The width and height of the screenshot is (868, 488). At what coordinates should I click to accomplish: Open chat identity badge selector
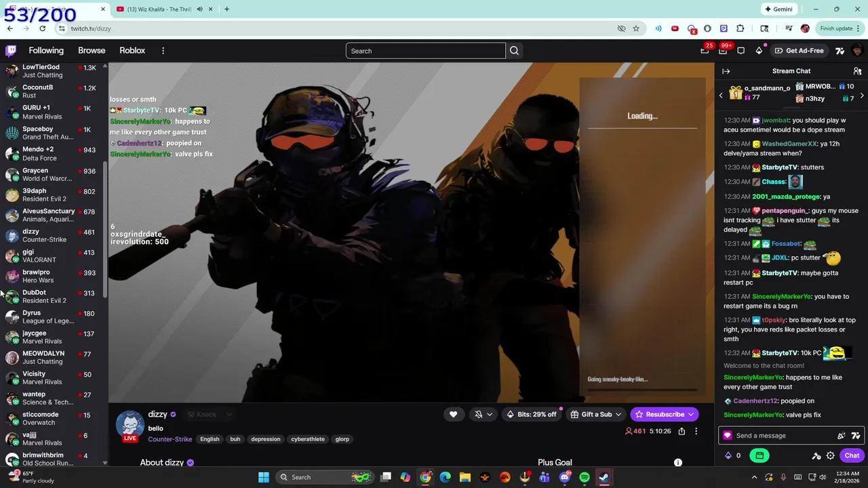728,436
